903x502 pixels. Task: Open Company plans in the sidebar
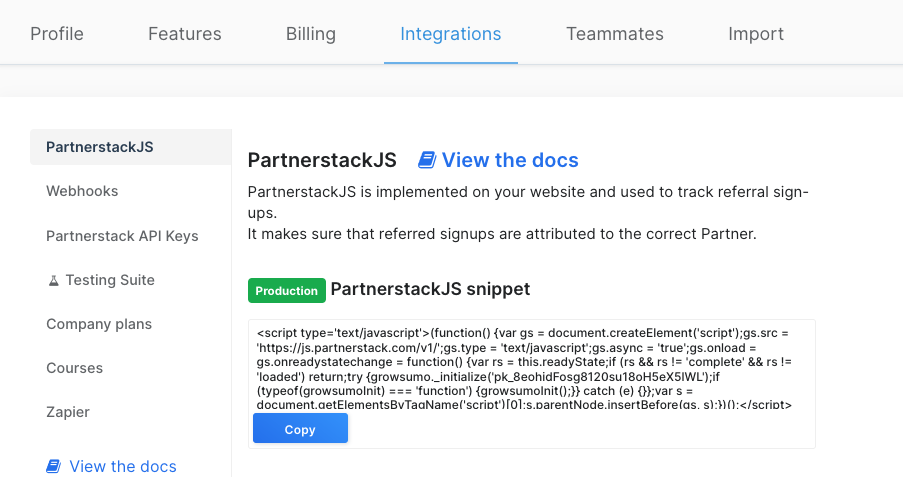99,324
